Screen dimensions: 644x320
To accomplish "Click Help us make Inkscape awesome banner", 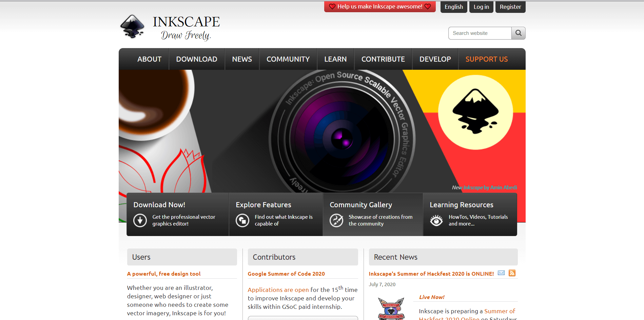I will tap(380, 6).
